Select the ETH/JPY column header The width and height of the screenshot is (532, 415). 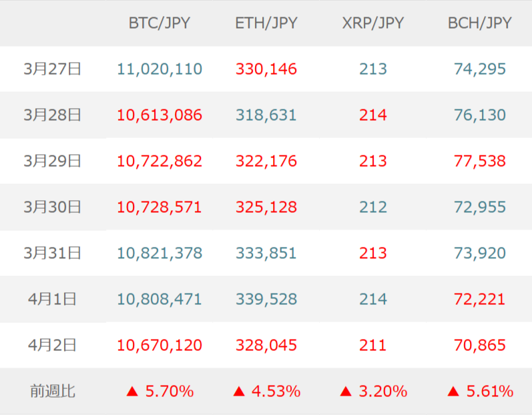click(x=266, y=23)
